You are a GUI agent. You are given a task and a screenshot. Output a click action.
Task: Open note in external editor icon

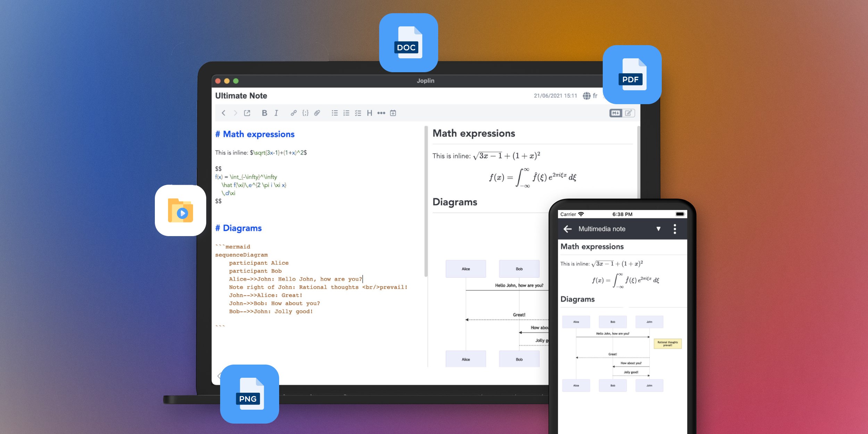pos(247,113)
